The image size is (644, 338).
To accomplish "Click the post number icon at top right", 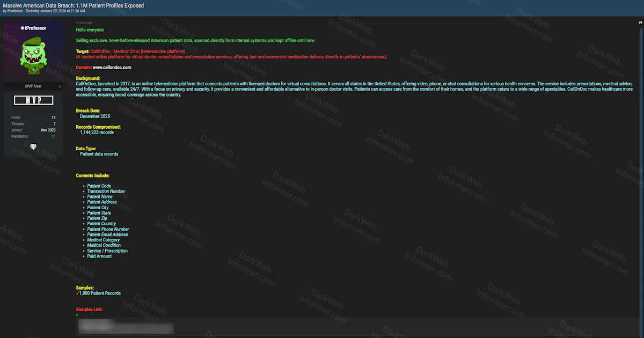I will 639,23.
